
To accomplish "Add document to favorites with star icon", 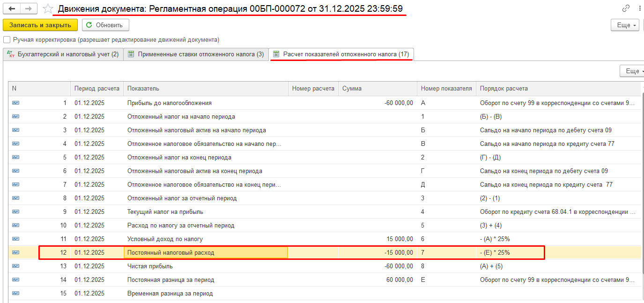I will pos(47,9).
